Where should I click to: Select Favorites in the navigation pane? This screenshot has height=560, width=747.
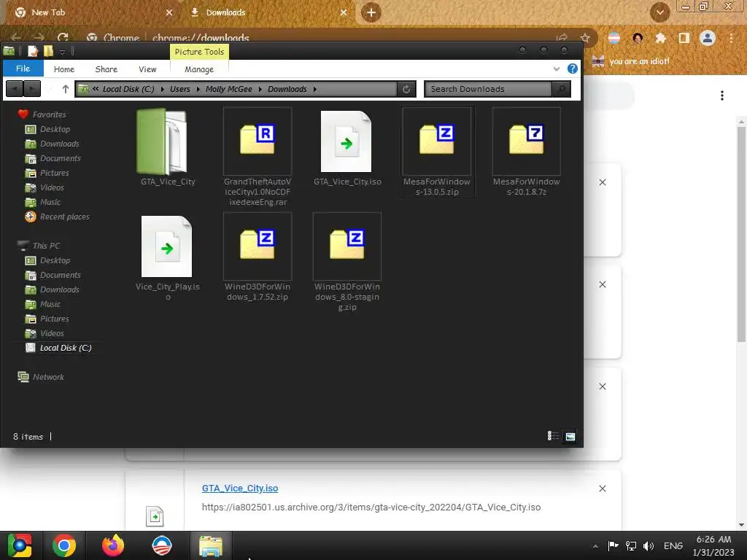(x=42, y=114)
